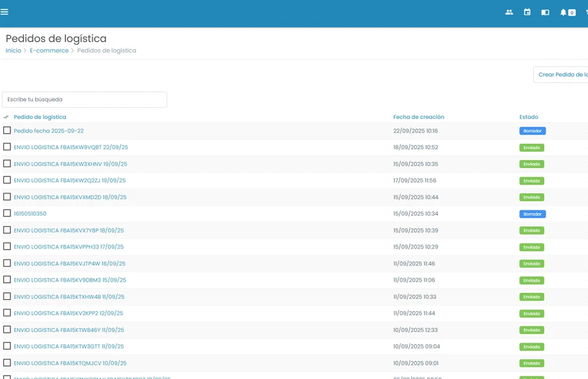588x379 pixels.
Task: Check the box for Pedido fecha 2025-09-22
Action: pos(7,130)
